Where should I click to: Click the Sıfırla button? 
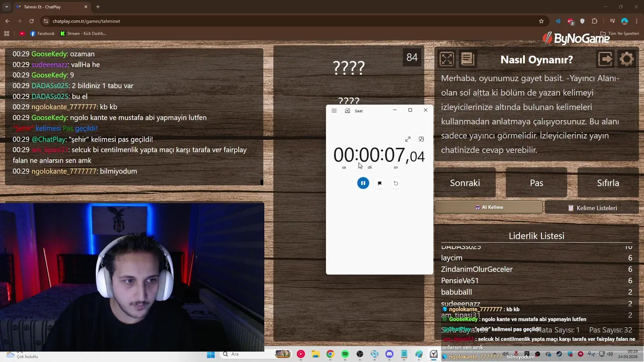[608, 183]
